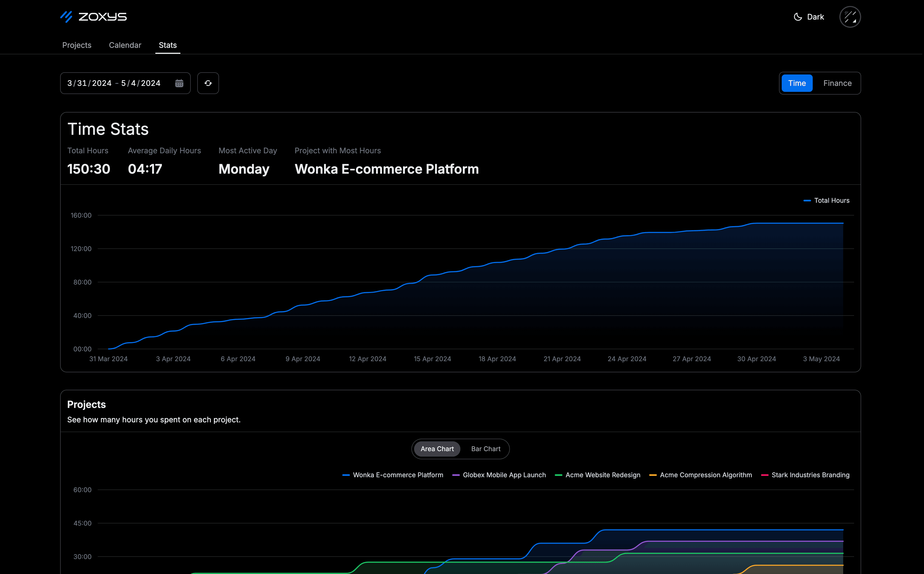
Task: Toggle the Wonka E-commerce Platform legend series
Action: point(392,475)
